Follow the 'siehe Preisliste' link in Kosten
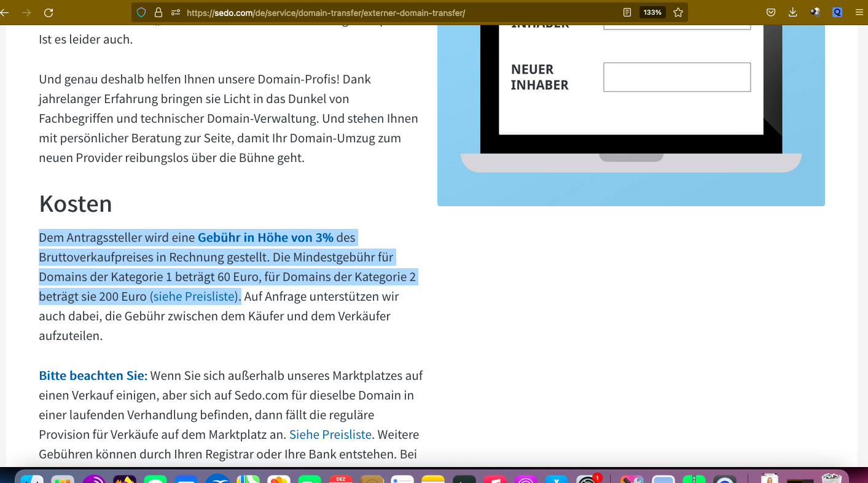 point(194,296)
